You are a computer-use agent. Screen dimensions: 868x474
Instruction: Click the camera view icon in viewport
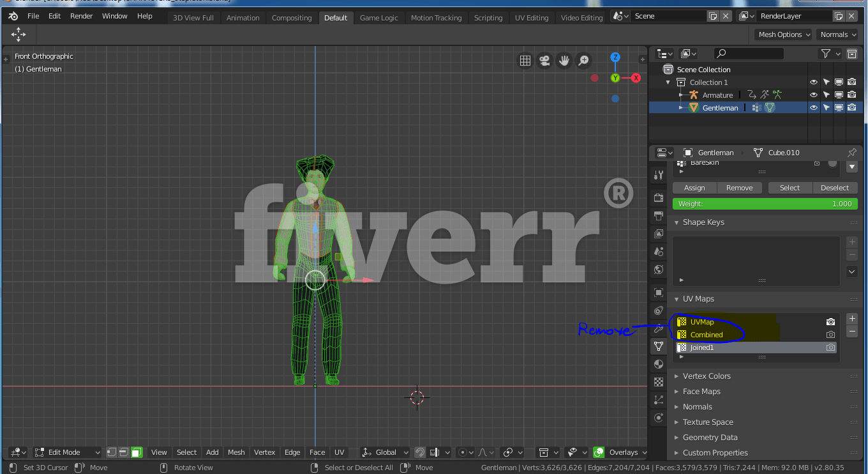click(x=544, y=60)
